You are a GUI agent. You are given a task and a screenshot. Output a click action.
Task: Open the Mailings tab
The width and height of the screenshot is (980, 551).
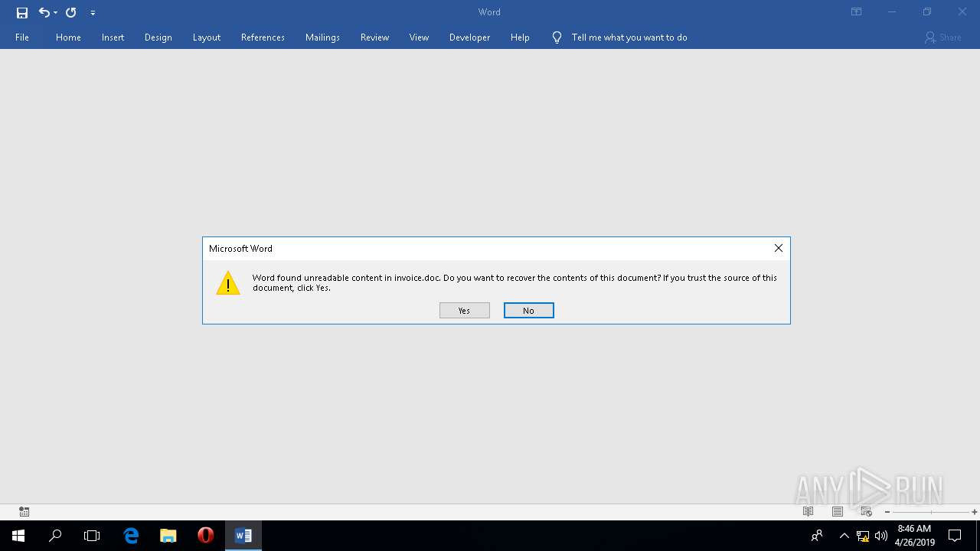[322, 37]
